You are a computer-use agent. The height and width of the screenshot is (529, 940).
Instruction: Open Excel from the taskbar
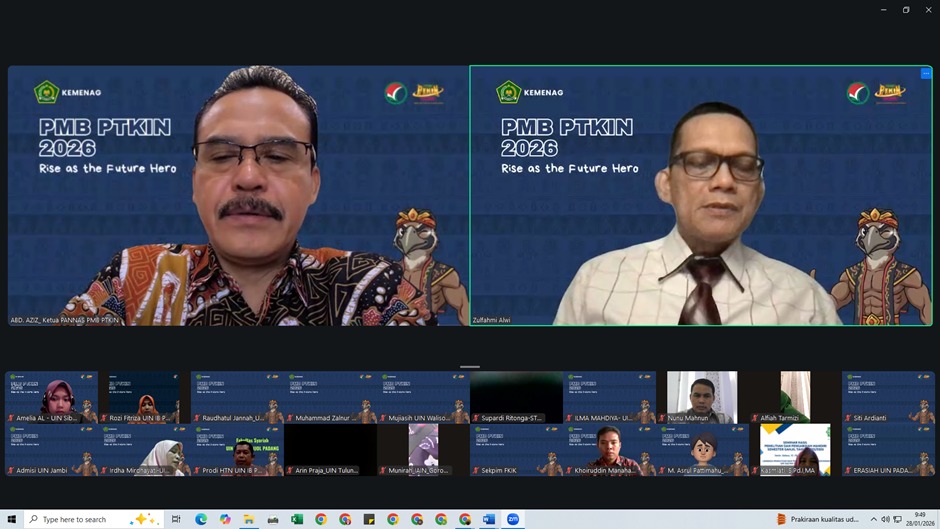[x=297, y=519]
